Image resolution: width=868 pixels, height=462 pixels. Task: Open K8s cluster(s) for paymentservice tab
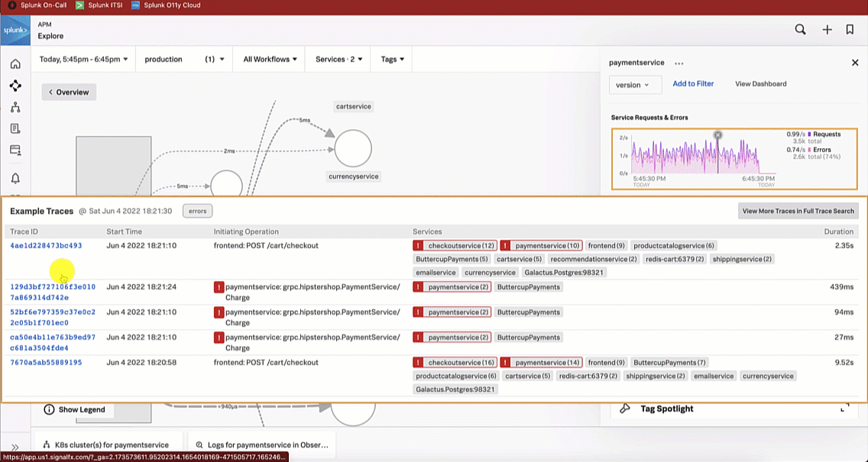tap(108, 444)
